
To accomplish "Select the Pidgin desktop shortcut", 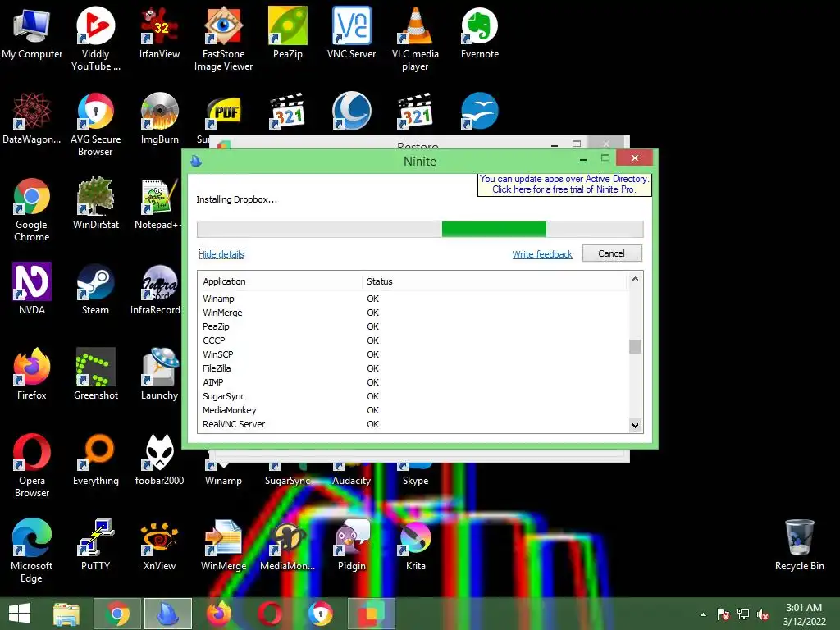I will coord(351,545).
